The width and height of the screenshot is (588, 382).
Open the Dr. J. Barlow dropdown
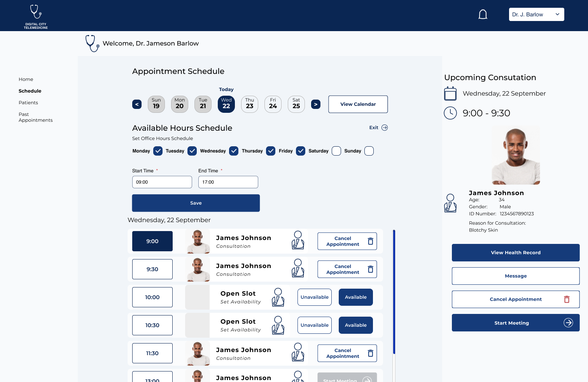536,14
